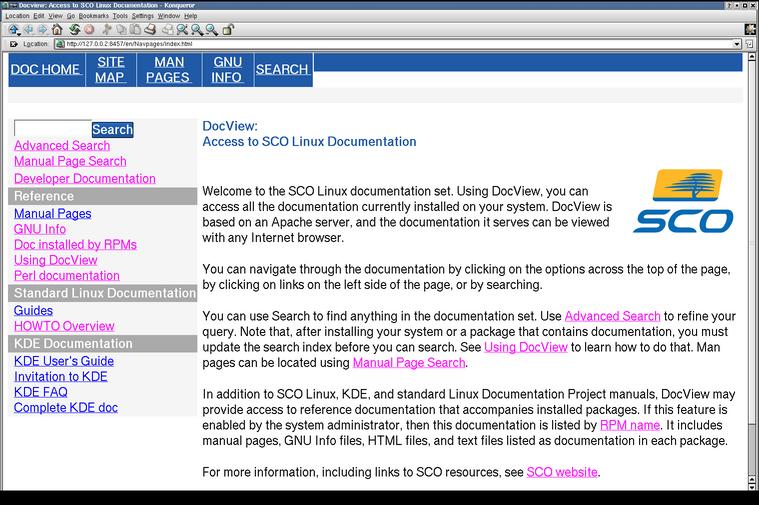Open the Bookmarks menu

pos(94,16)
